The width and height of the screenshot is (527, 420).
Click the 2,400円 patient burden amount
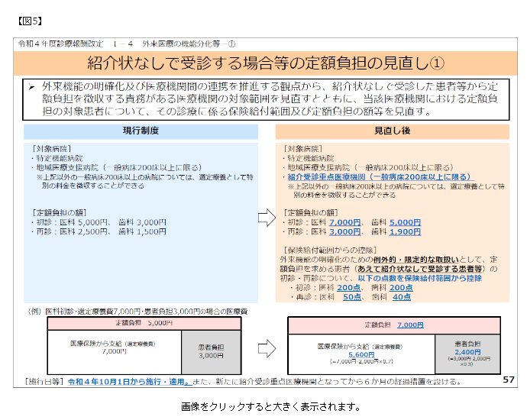467,352
